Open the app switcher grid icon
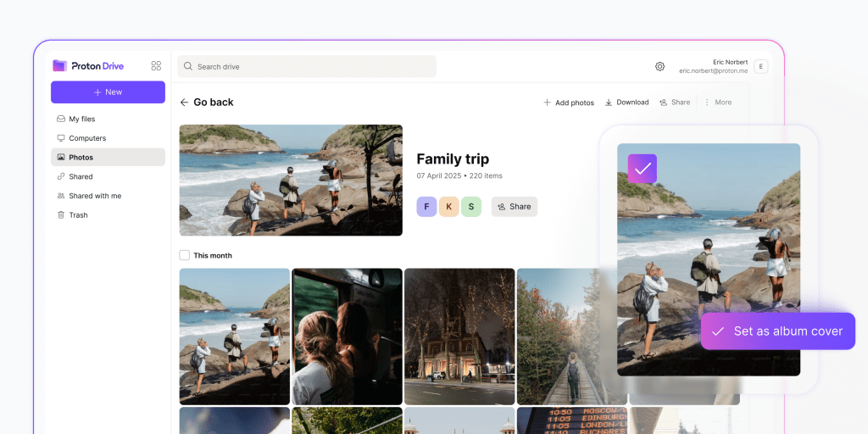 point(156,66)
